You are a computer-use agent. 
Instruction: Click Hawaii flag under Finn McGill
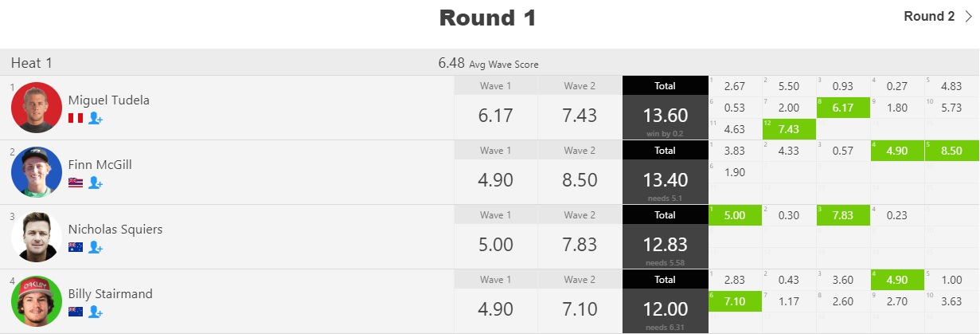pyautogui.click(x=76, y=183)
